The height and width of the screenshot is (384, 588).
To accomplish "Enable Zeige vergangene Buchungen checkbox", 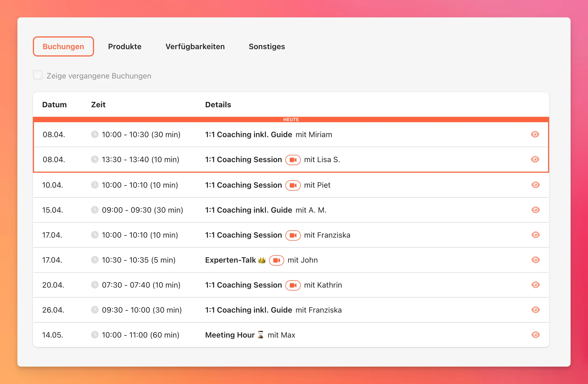I will tap(38, 75).
